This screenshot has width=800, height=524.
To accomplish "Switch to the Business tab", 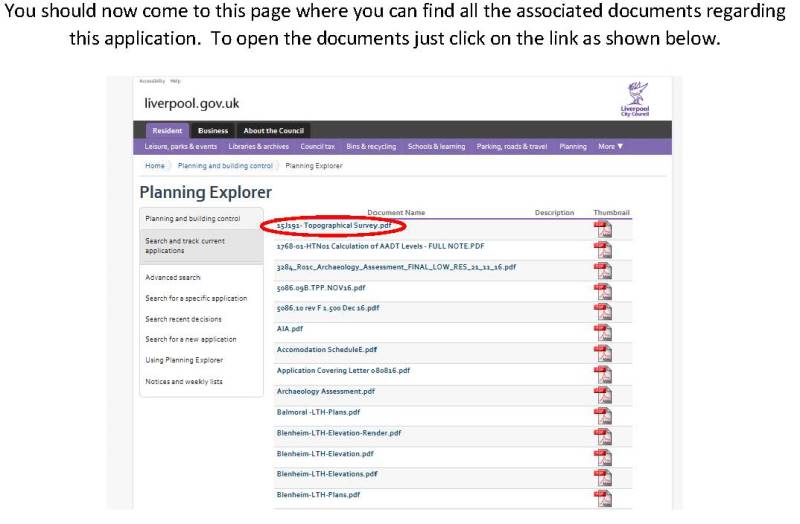I will (x=213, y=131).
